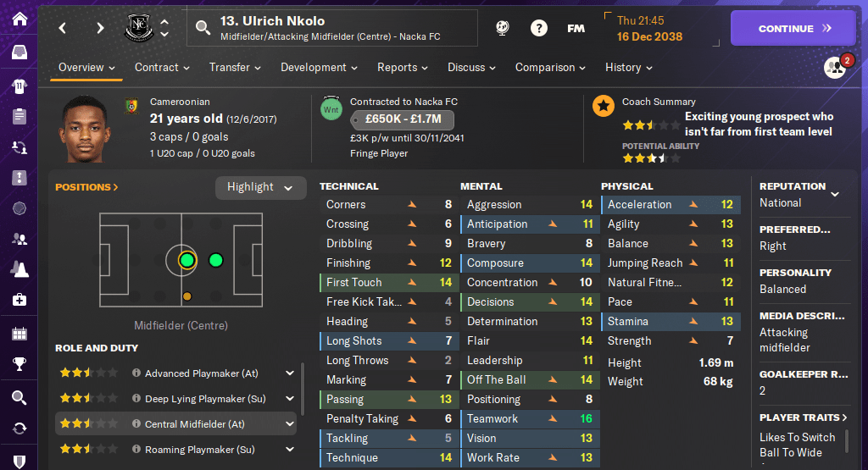The width and height of the screenshot is (868, 470).
Task: Open the Schedule calendar icon in sidebar
Action: (19, 334)
